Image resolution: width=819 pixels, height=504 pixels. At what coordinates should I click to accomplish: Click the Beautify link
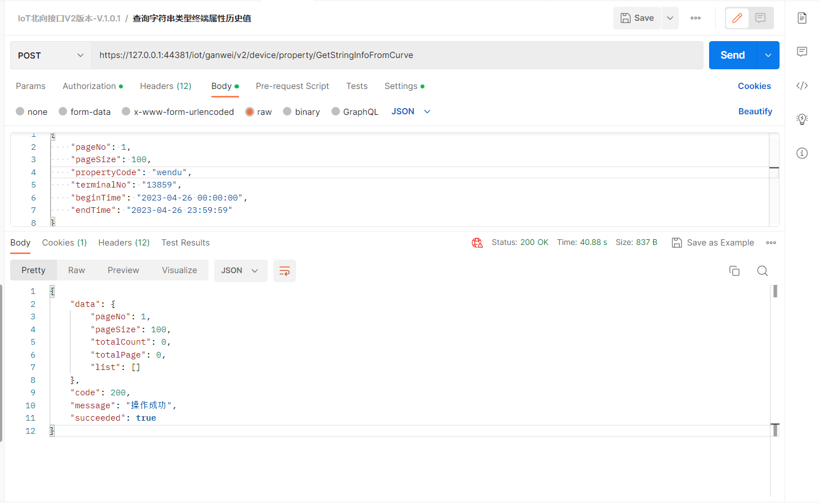coord(755,111)
